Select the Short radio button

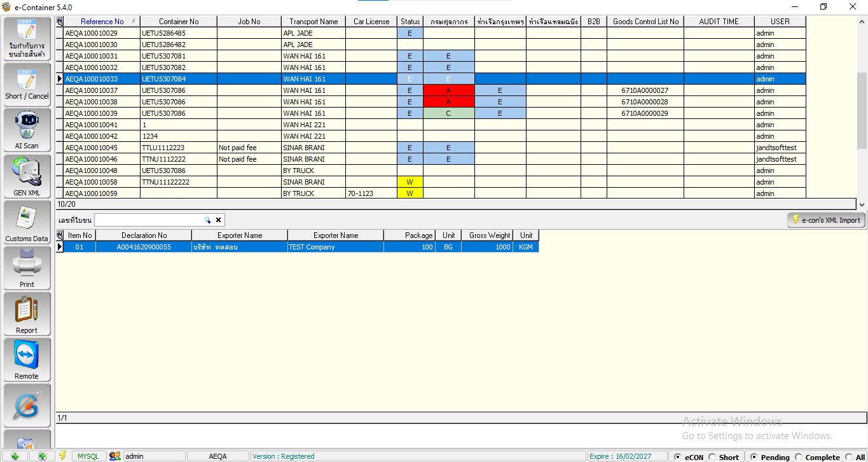click(712, 457)
